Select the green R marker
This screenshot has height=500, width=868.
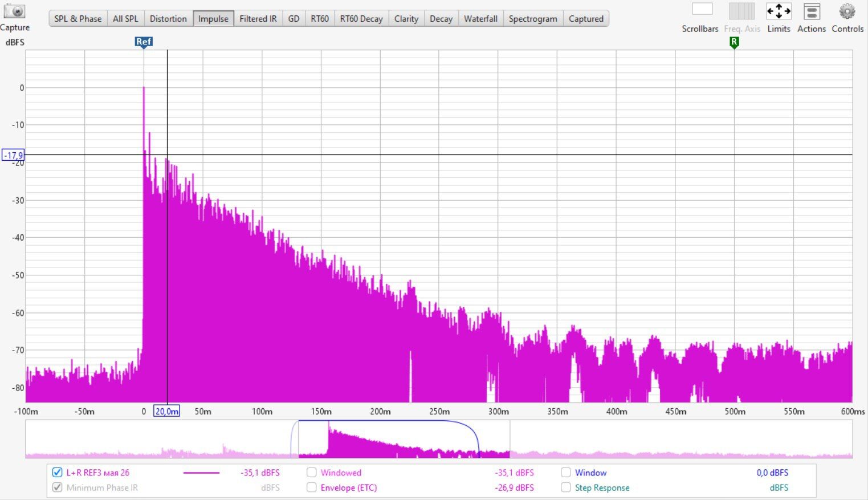pos(734,42)
